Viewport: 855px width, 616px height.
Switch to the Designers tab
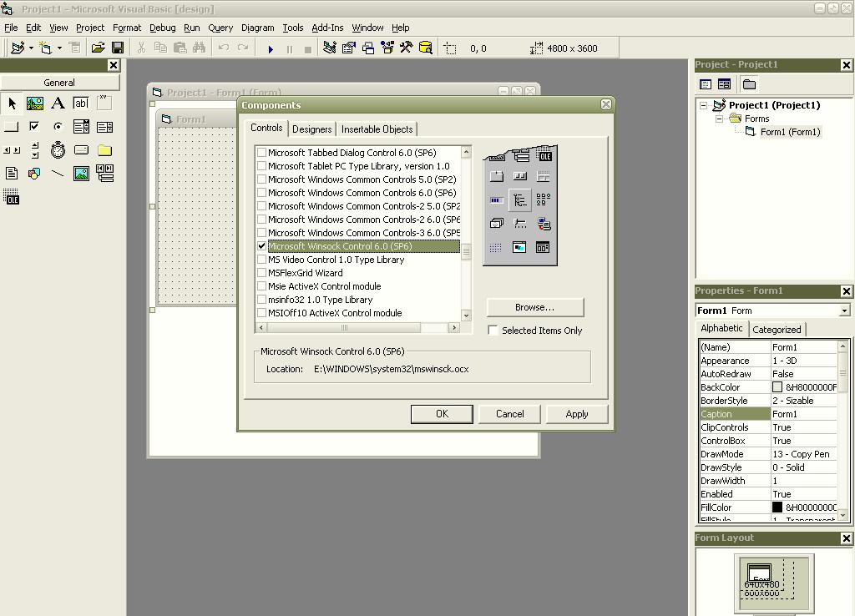tap(312, 129)
